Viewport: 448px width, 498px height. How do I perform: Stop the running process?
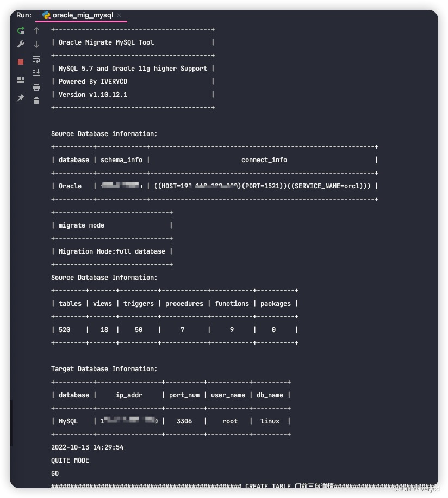[x=21, y=62]
